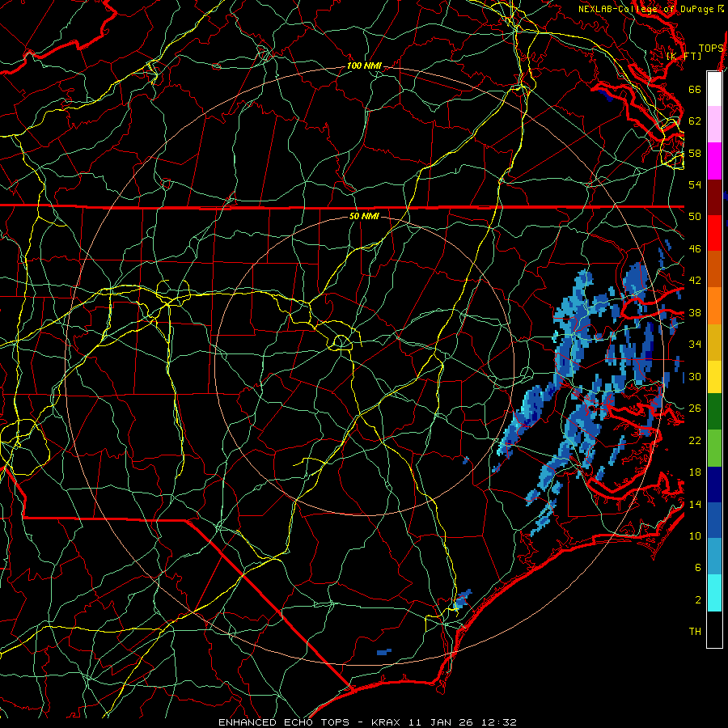
Task: Click the "TOPS" legend title
Action: [711, 49]
